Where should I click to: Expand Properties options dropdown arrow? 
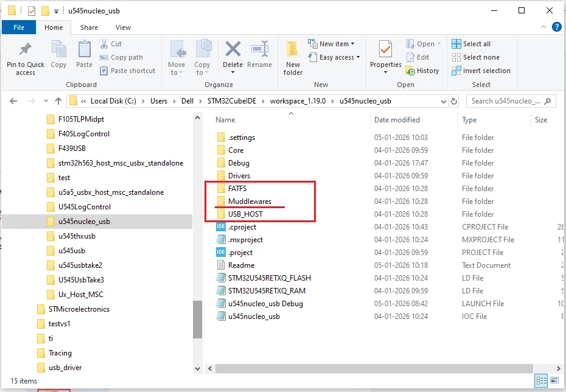click(x=385, y=72)
